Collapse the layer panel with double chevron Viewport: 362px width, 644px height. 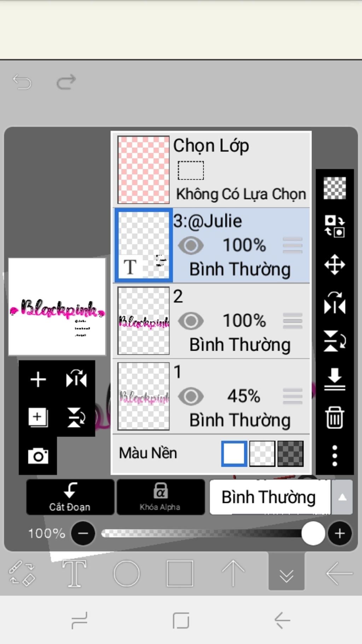tap(286, 573)
